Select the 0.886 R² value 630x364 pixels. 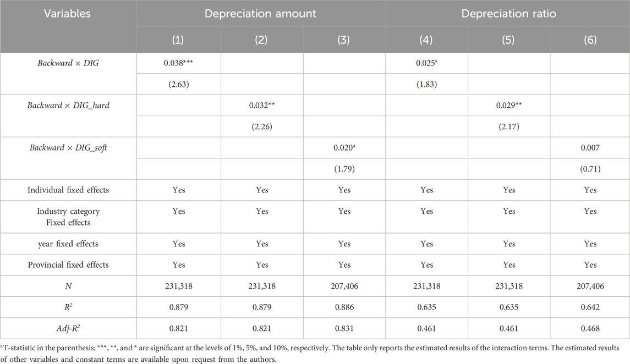tap(344, 307)
